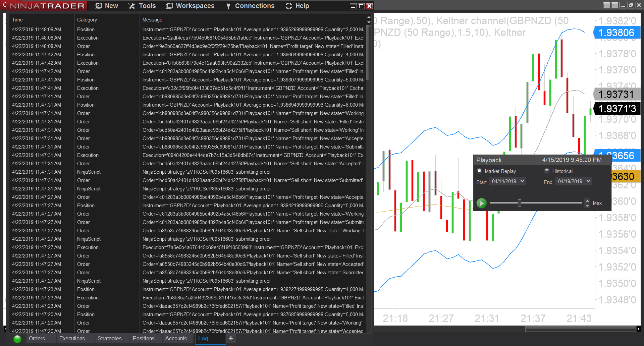Click the Connections plug icon

tap(228, 6)
